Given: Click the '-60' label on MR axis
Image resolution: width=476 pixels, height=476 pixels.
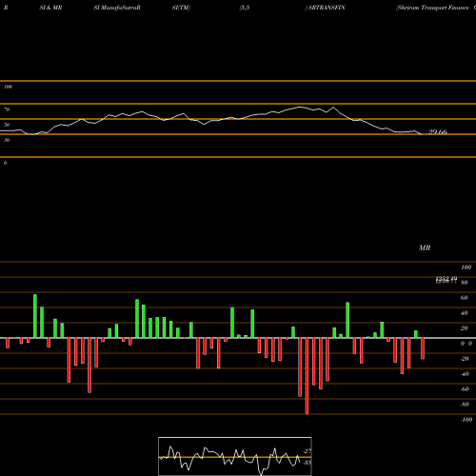Looking at the screenshot, I should [465, 389].
